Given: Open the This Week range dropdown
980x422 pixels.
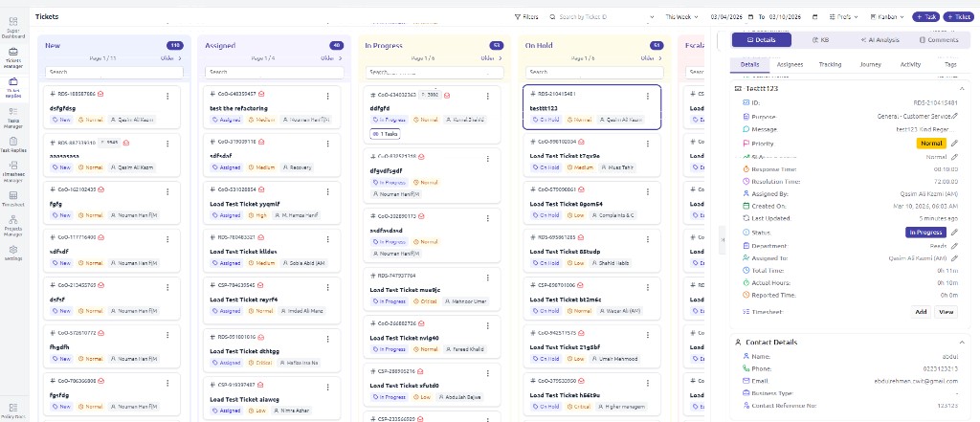Looking at the screenshot, I should tap(680, 17).
